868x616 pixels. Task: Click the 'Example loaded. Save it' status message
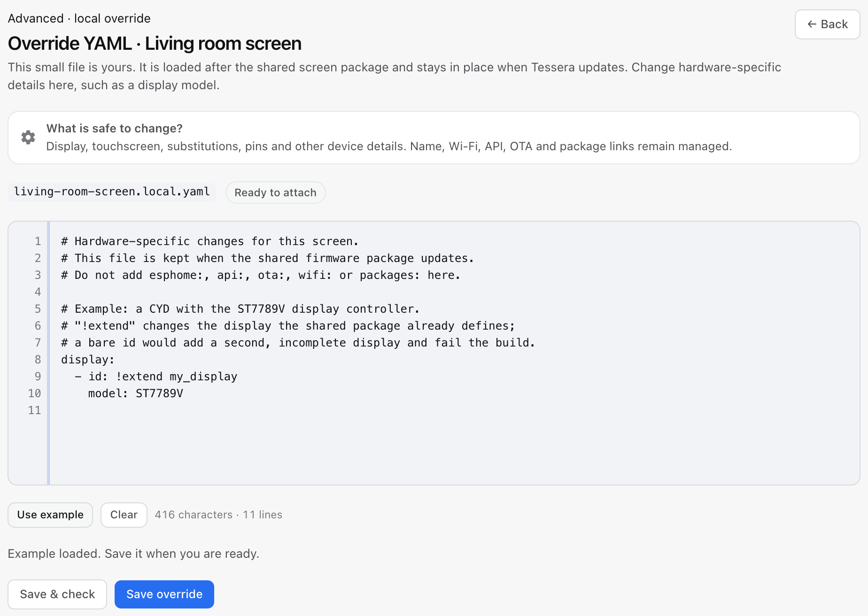[133, 554]
